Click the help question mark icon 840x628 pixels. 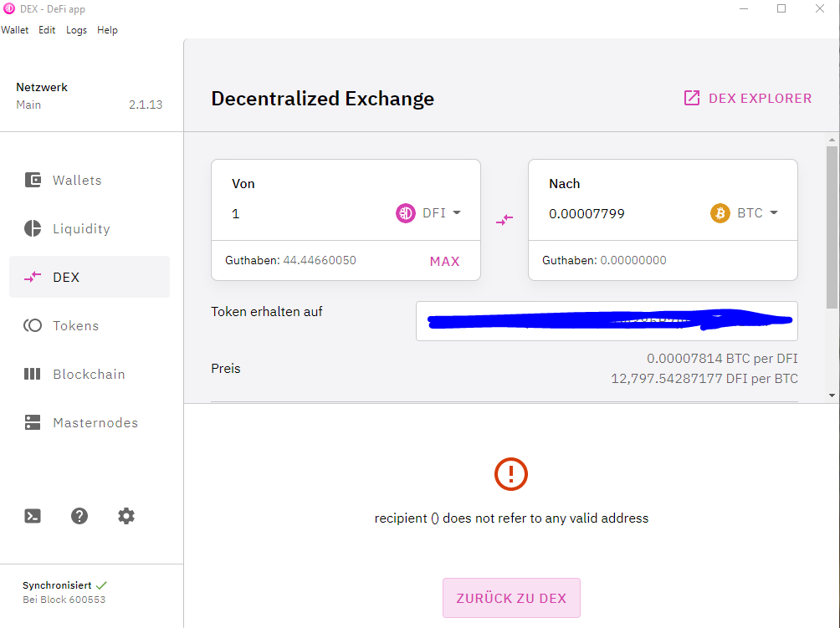click(79, 516)
